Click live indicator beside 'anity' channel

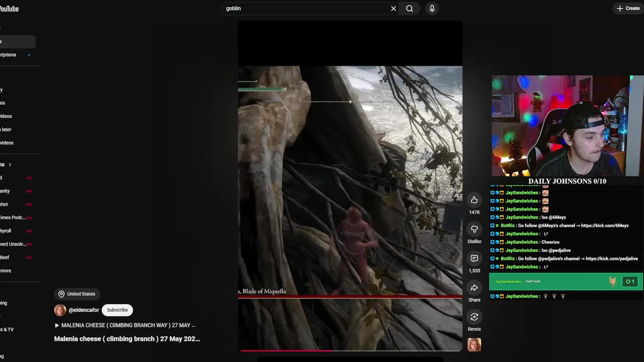click(x=29, y=191)
